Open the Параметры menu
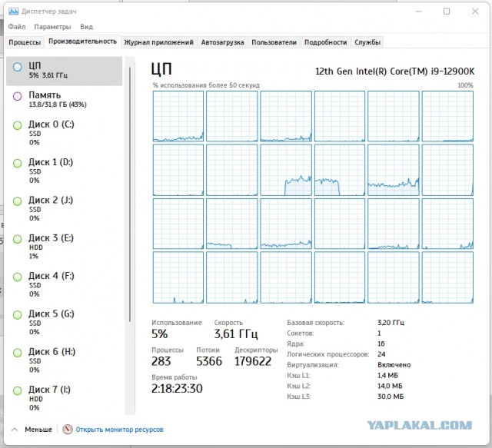Image resolution: width=492 pixels, height=448 pixels. pos(52,27)
